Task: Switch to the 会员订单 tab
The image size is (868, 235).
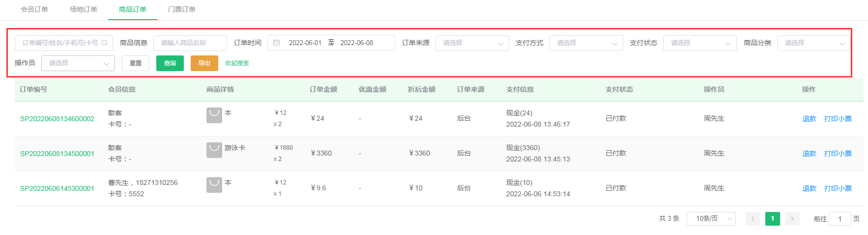Action: tap(34, 9)
